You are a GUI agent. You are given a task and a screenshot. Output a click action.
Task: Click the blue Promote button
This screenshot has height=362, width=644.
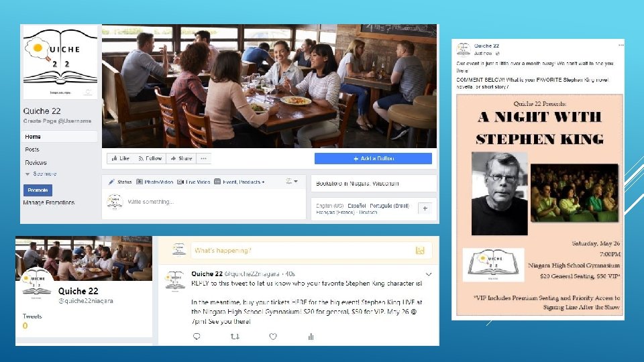(x=38, y=190)
